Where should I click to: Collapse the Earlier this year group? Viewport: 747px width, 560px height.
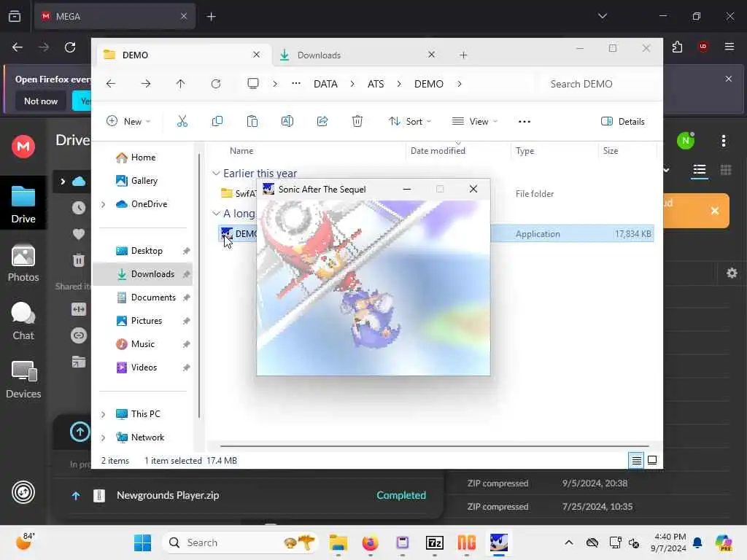click(216, 174)
